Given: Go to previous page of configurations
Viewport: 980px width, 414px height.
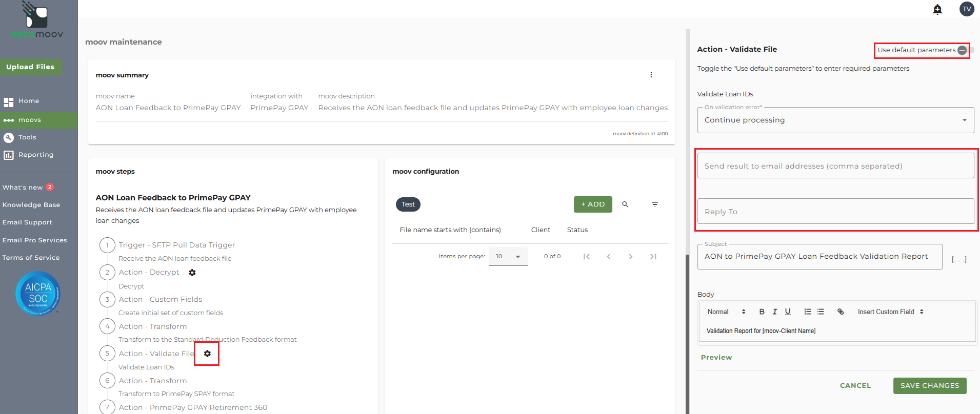Looking at the screenshot, I should tap(609, 257).
